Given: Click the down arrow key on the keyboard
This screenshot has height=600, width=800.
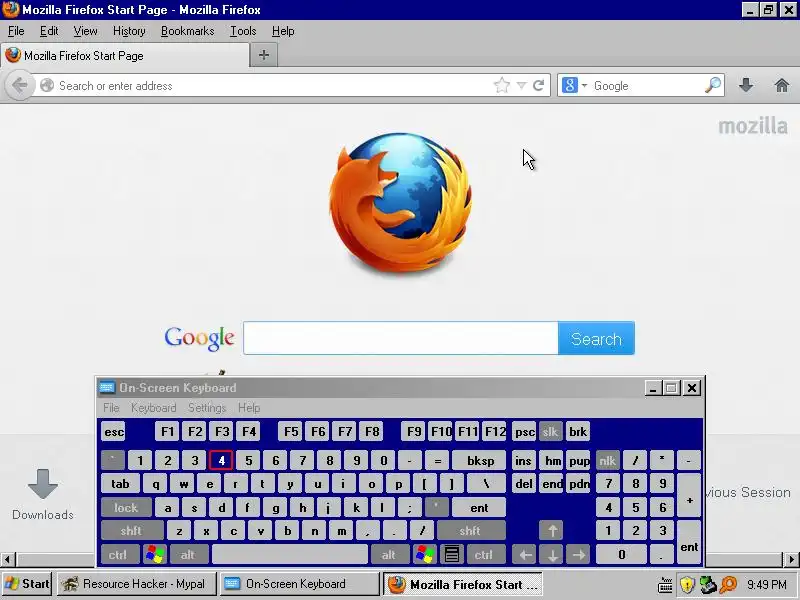Looking at the screenshot, I should (552, 555).
